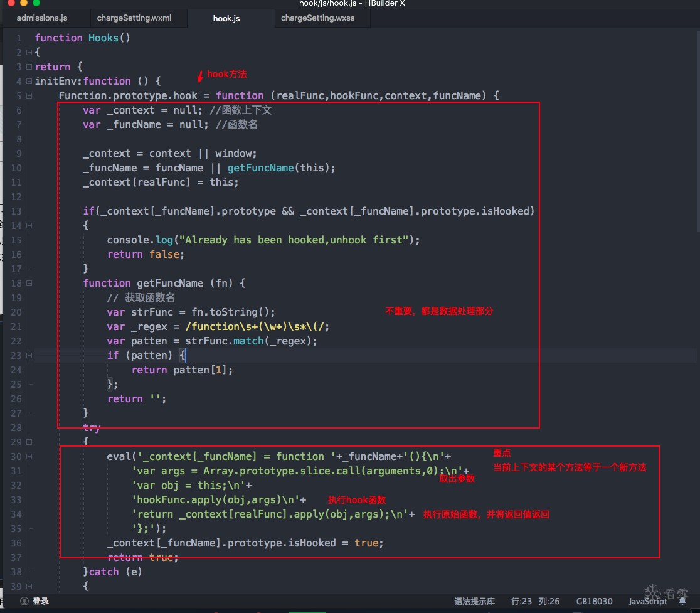
Task: Click the Hooks function name on line 1
Action: (x=103, y=38)
